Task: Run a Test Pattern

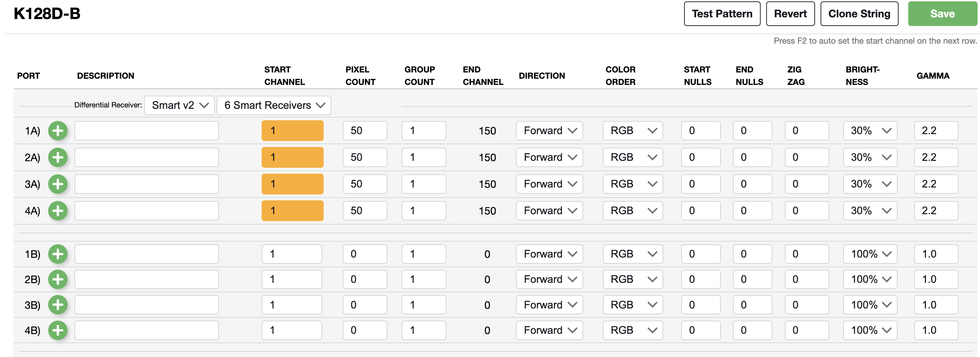Action: [722, 14]
